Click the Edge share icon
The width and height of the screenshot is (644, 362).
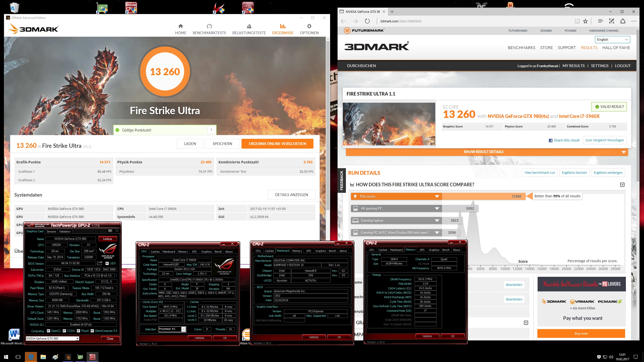click(x=623, y=21)
